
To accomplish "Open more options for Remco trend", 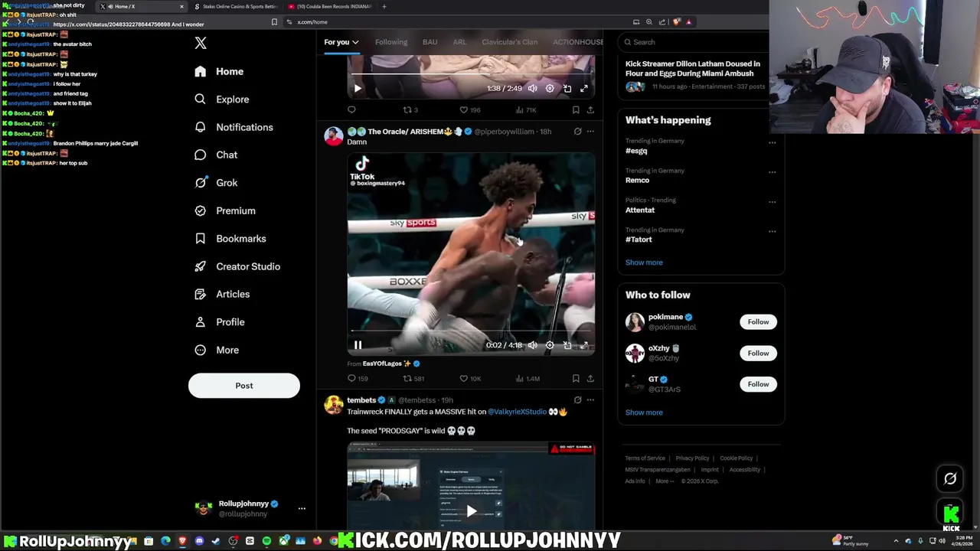I will (x=772, y=172).
